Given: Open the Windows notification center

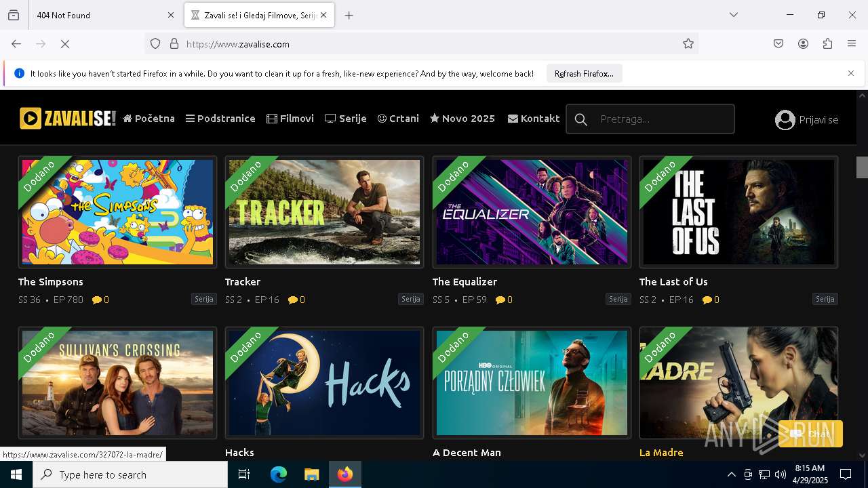Looking at the screenshot, I should (x=846, y=474).
